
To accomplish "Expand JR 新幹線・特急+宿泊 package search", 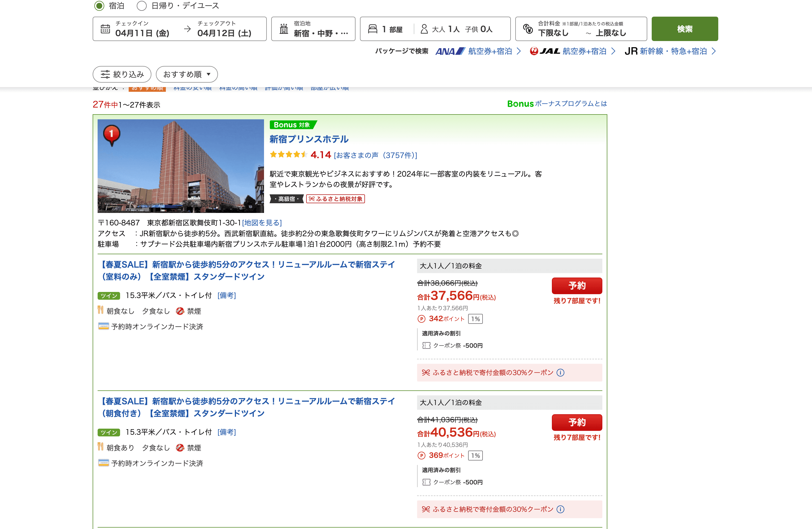I will click(x=670, y=51).
